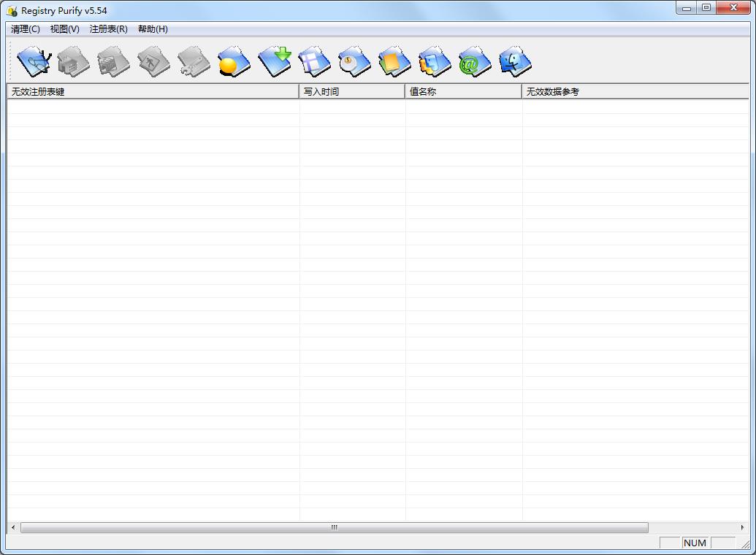Click the yellow ball folder icon
Screen dimensions: 756x555
coord(234,62)
